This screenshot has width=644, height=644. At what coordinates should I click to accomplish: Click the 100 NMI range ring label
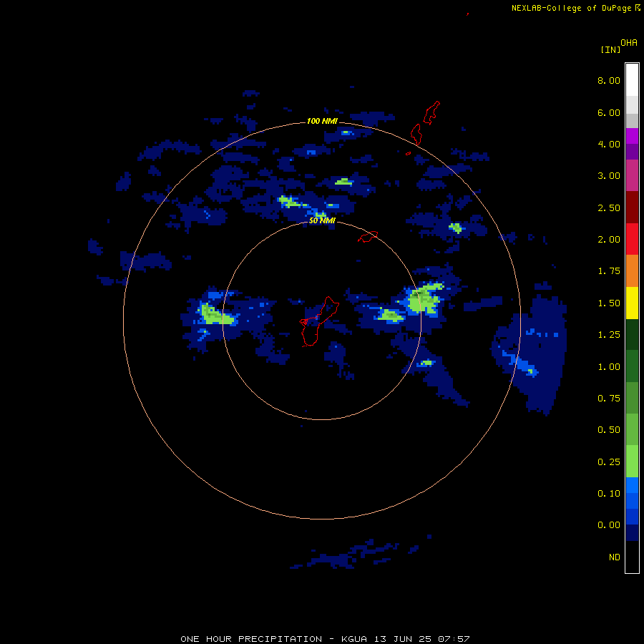tap(323, 121)
